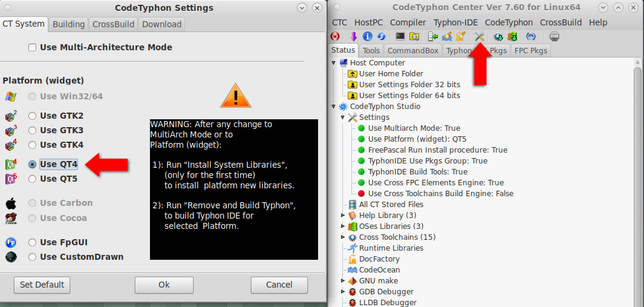Click the red power/exit toolbar icon
644x307 pixels.
tap(335, 36)
